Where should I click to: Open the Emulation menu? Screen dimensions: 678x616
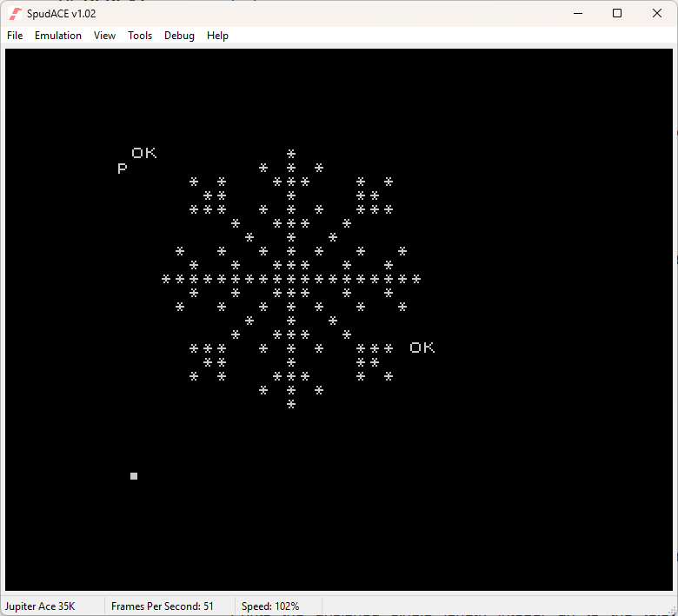58,36
